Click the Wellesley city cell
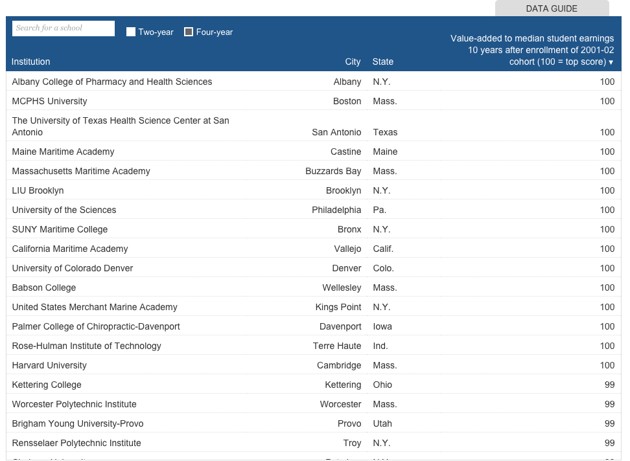Image resolution: width=630 pixels, height=461 pixels. point(342,288)
